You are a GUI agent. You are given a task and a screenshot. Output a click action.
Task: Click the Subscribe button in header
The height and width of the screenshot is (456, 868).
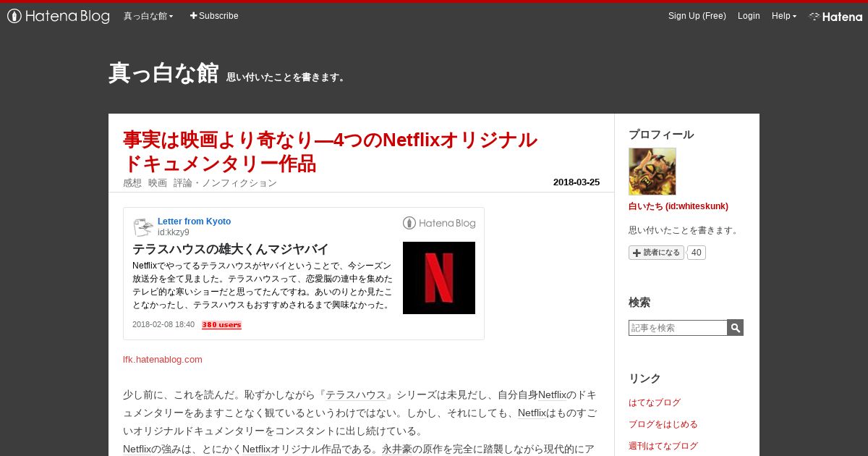(214, 16)
